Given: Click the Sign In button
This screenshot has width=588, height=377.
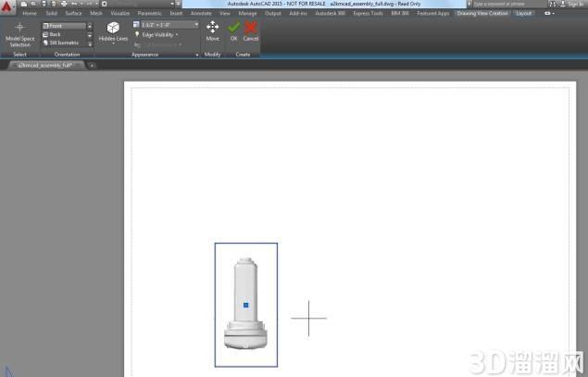Looking at the screenshot, I should (x=572, y=4).
